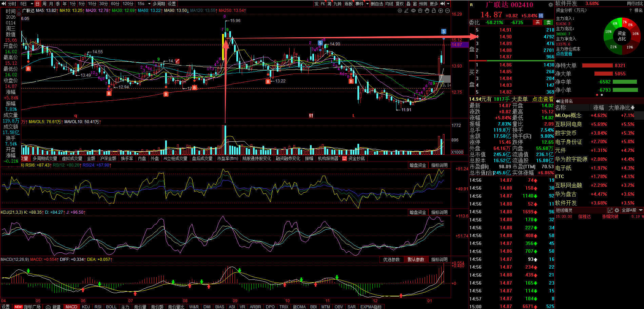Click the 发 button in top toolbar
644x309 pixels.
pos(316,4)
